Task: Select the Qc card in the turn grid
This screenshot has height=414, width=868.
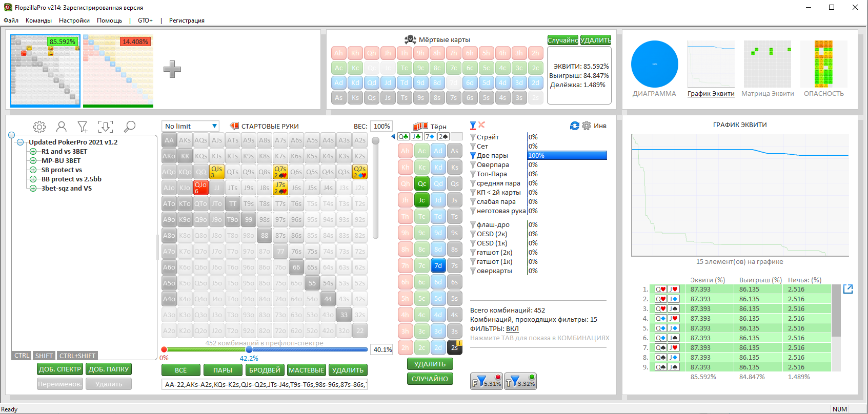Action: pyautogui.click(x=421, y=183)
